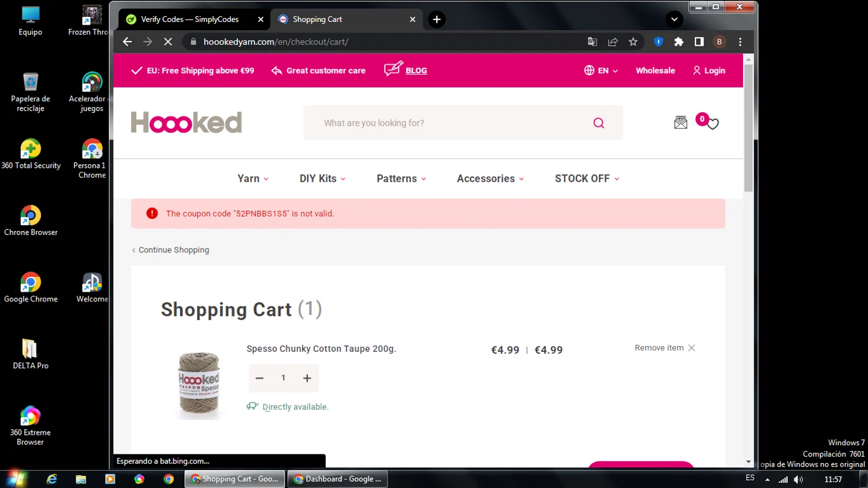Open the translate page icon in address bar
Image resolution: width=868 pixels, height=488 pixels.
[592, 42]
